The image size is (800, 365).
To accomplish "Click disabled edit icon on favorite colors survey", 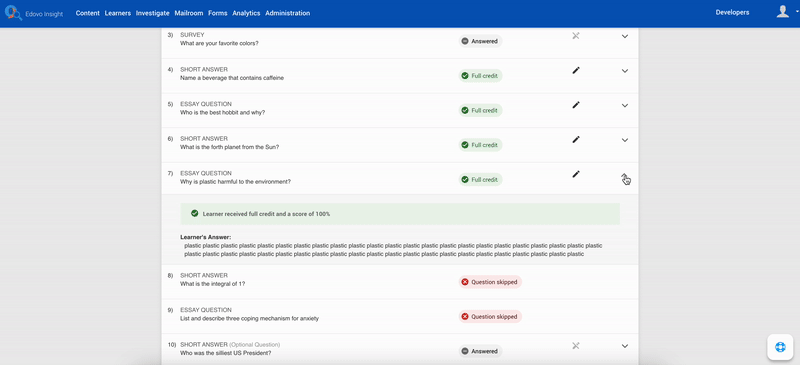I will 576,36.
